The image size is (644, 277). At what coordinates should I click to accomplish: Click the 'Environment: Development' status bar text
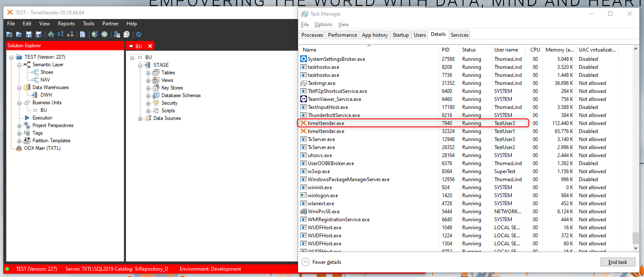click(210, 269)
